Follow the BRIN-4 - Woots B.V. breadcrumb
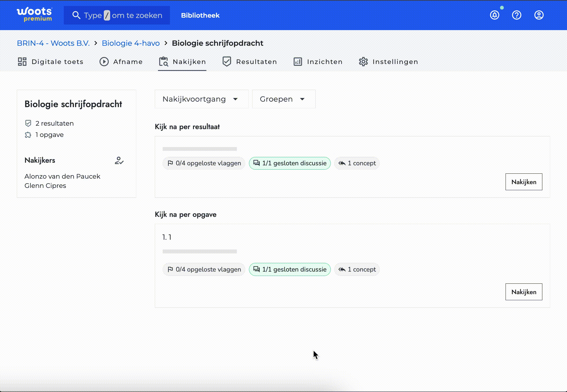 (x=53, y=43)
